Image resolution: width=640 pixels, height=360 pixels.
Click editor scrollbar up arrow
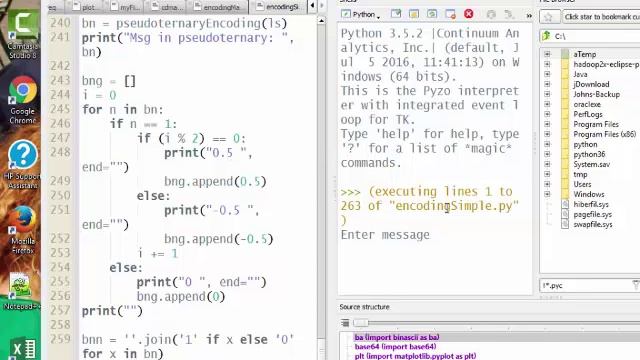321,20
